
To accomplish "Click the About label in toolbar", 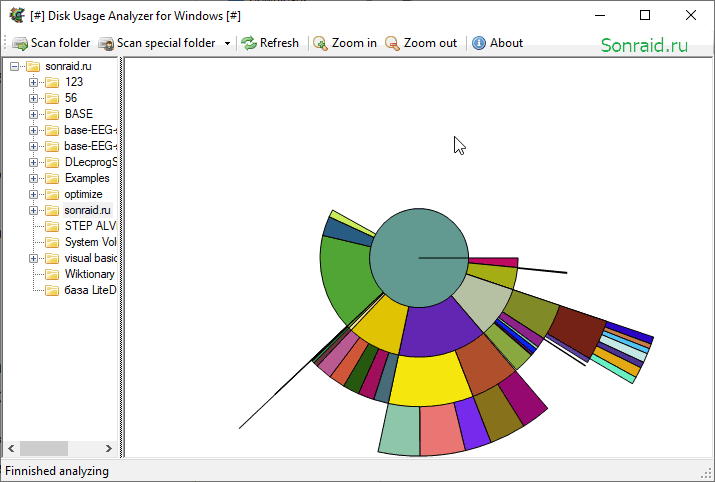I will [x=506, y=43].
